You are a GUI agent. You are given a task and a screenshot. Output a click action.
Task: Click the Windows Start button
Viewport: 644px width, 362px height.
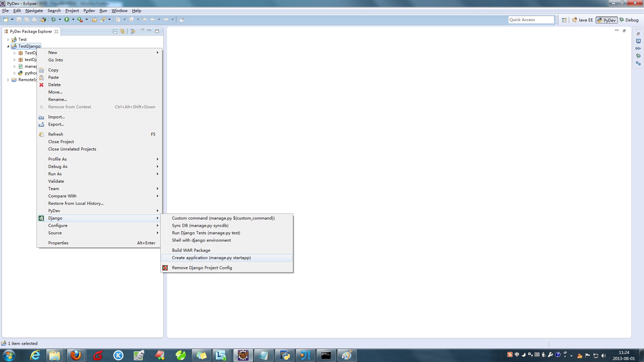(9, 355)
